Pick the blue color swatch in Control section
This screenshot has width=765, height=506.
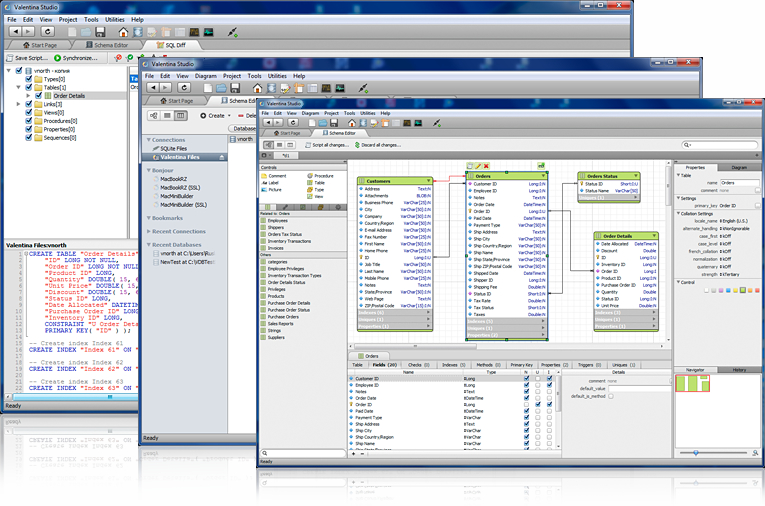[728, 290]
